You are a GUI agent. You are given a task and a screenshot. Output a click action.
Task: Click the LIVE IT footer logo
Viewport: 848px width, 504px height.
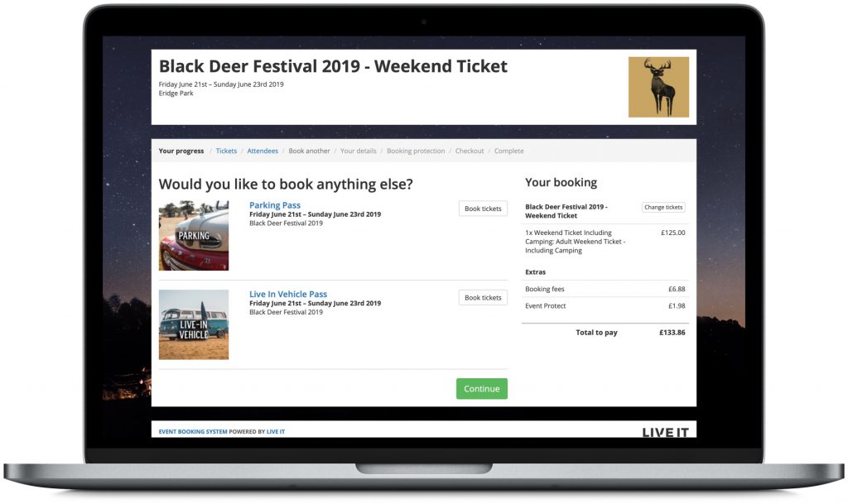pyautogui.click(x=665, y=432)
